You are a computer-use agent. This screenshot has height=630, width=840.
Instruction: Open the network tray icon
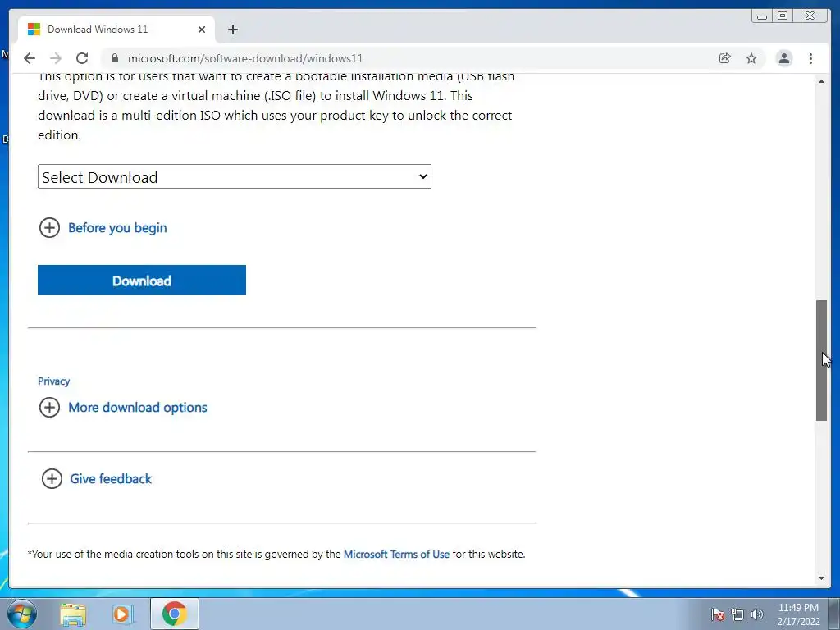(x=737, y=614)
